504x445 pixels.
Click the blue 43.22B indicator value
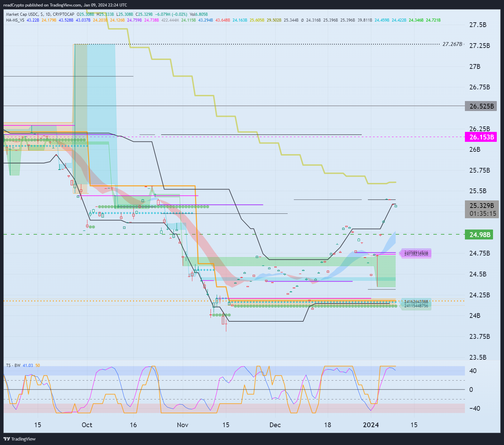coord(33,20)
